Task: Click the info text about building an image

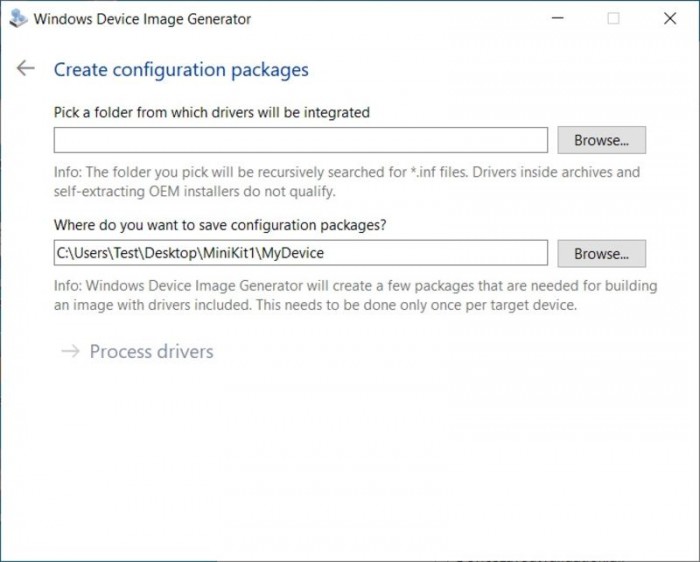Action: 355,295
